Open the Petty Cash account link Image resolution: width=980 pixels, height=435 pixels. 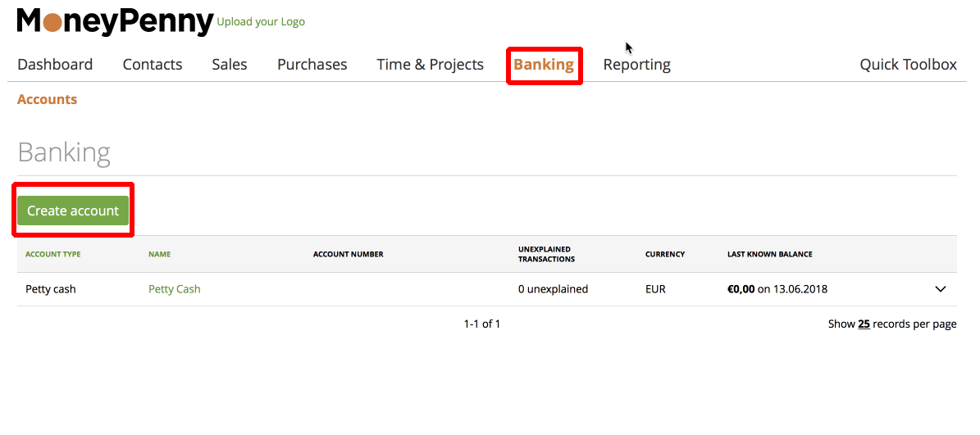pyautogui.click(x=175, y=289)
